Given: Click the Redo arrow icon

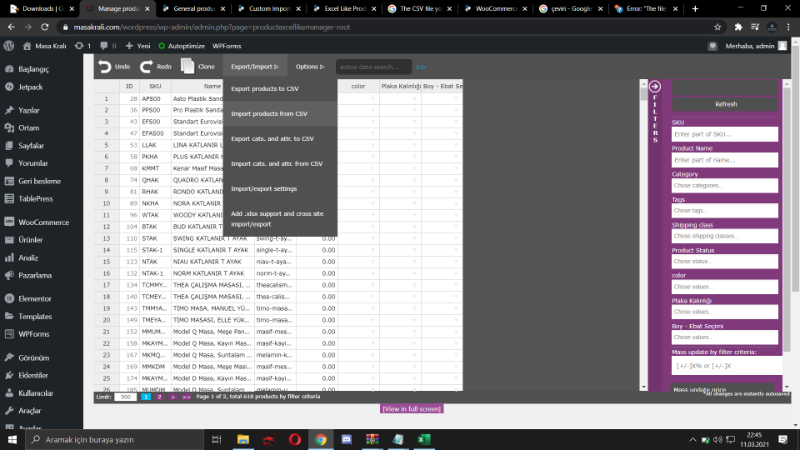Looking at the screenshot, I should point(146,67).
